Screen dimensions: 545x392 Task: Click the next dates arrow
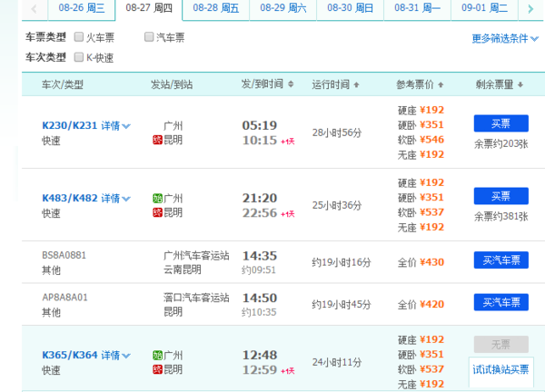coord(530,8)
